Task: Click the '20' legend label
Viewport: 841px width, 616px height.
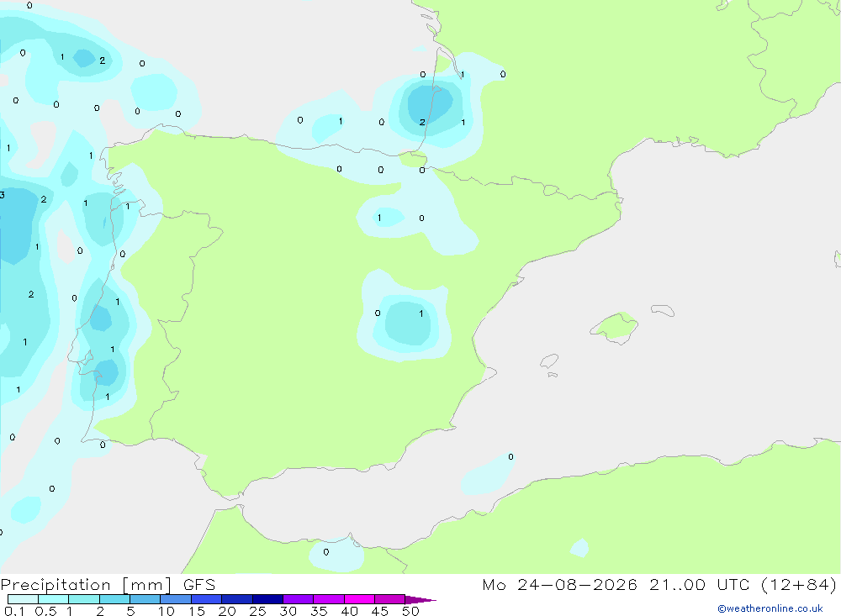Action: point(227,611)
